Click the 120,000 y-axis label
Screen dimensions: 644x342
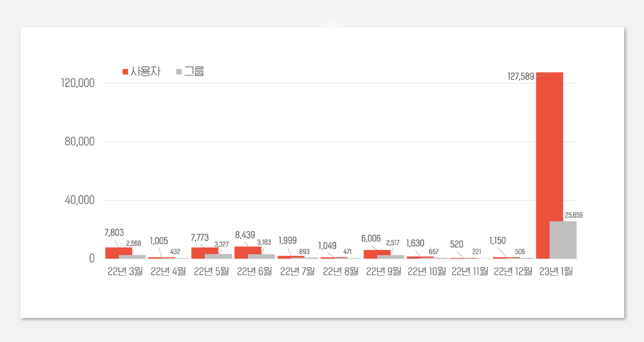pyautogui.click(x=77, y=83)
